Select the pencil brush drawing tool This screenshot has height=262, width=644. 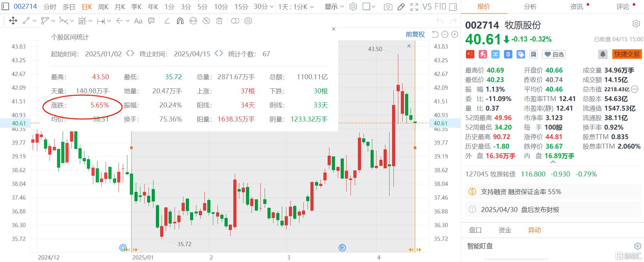point(167,21)
